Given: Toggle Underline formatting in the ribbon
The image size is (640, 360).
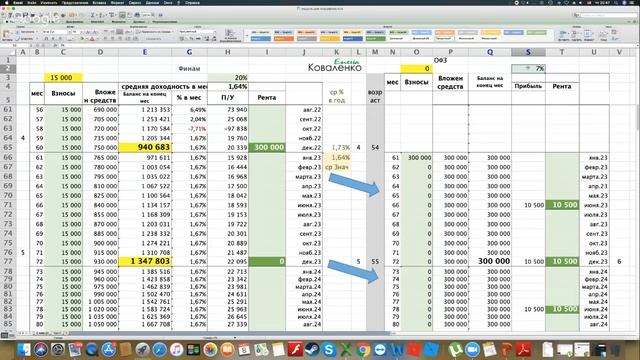Looking at the screenshot, I should click(x=59, y=39).
